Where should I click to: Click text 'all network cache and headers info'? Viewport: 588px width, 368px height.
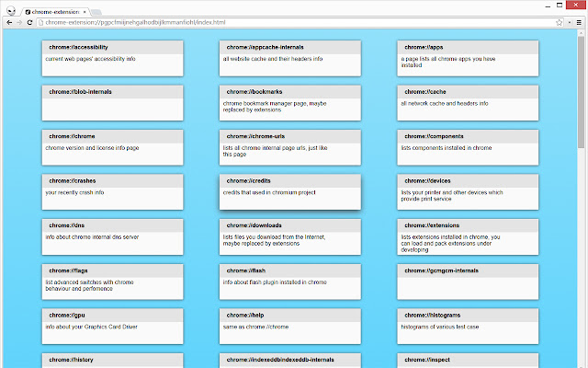pyautogui.click(x=445, y=103)
